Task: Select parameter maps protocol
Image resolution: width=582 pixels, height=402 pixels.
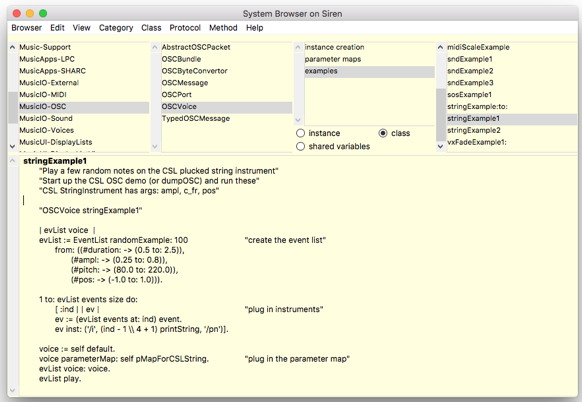Action: (369, 59)
